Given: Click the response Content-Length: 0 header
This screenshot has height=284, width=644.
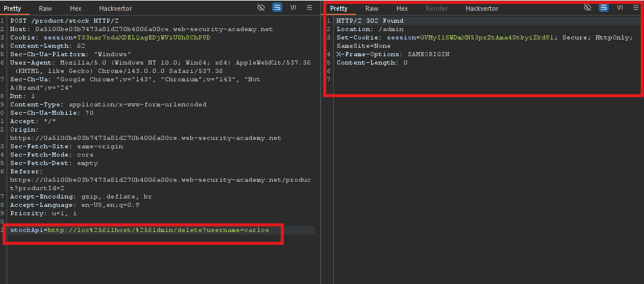Looking at the screenshot, I should coord(372,63).
